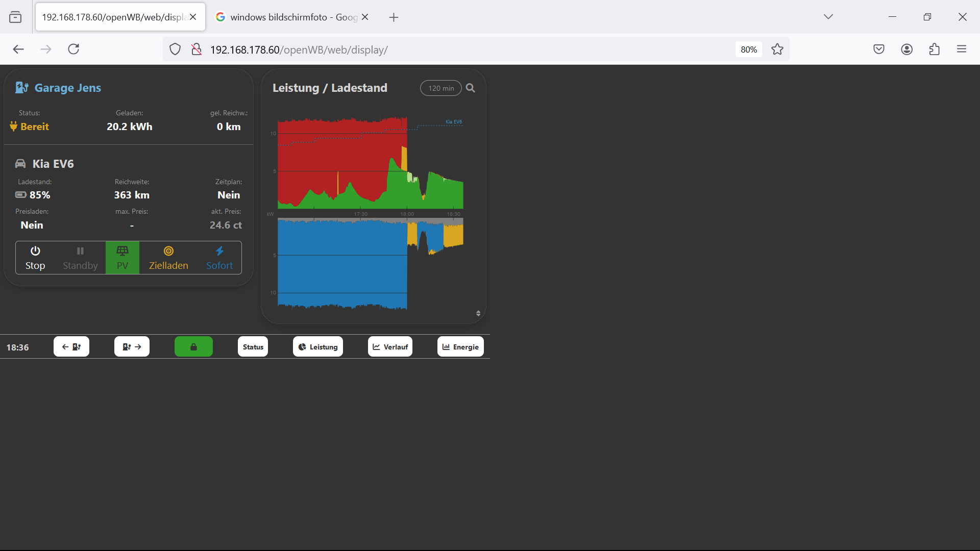Viewport: 980px width, 551px height.
Task: Select PV charge mode
Action: click(x=122, y=258)
